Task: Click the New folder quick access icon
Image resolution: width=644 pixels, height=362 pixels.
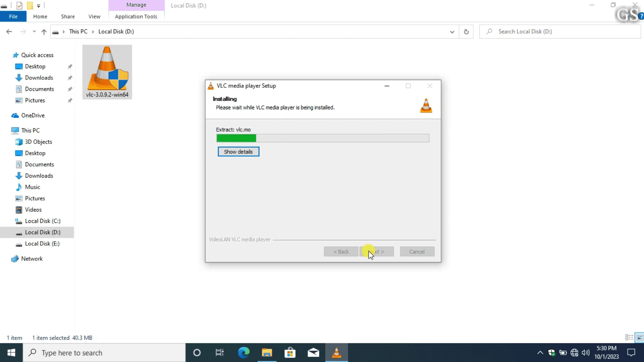Action: [x=30, y=5]
